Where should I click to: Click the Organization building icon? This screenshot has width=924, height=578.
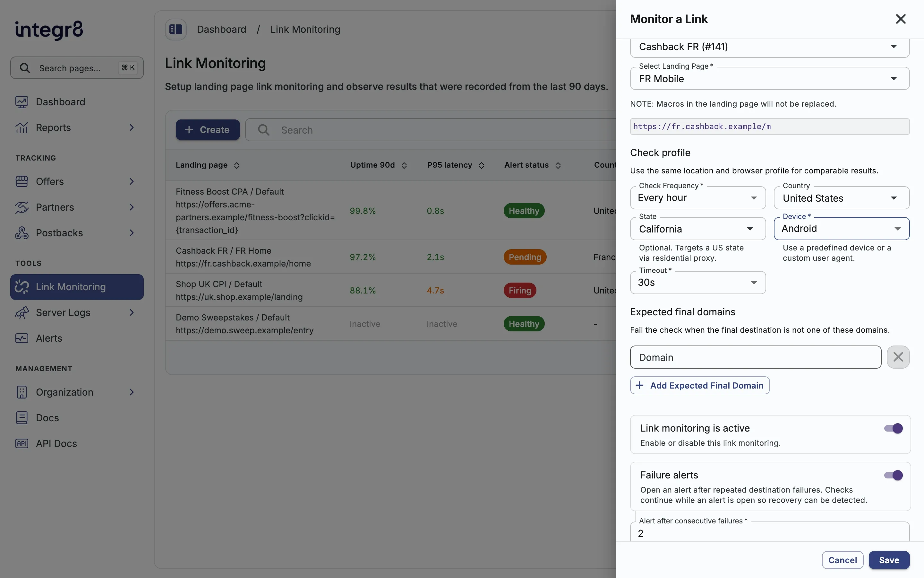point(22,392)
